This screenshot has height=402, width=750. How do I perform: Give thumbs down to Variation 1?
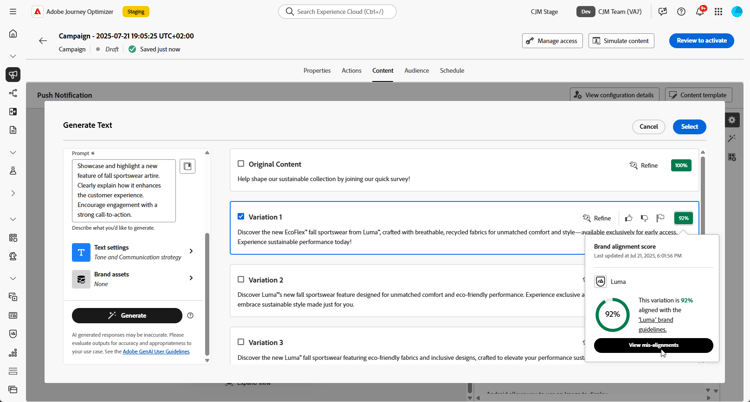tap(644, 218)
